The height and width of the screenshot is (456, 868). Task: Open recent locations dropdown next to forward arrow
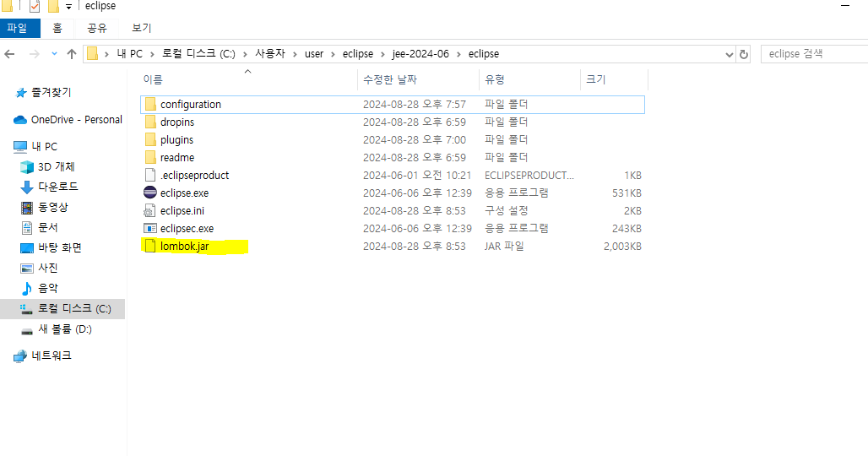54,54
